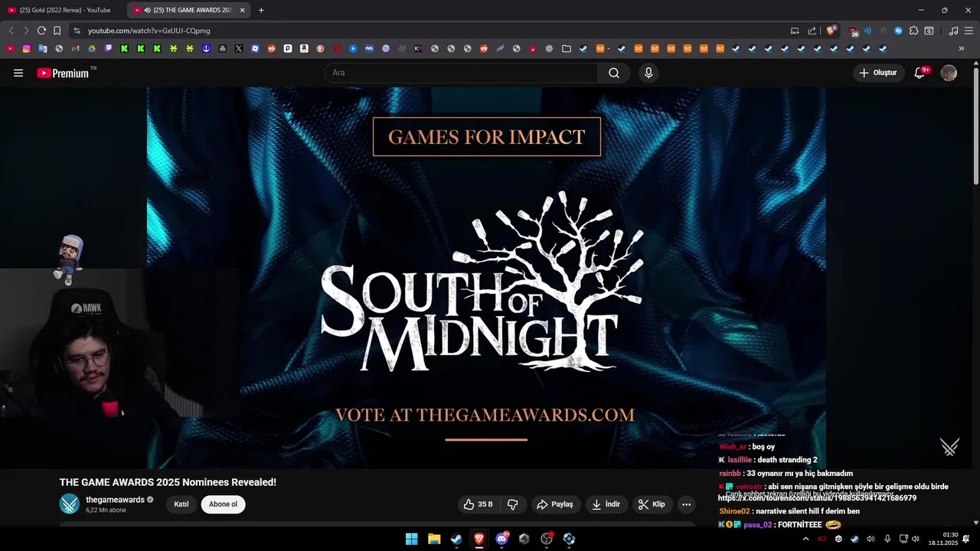Subscribe with Abone ol button
The image size is (980, 551).
click(x=223, y=504)
